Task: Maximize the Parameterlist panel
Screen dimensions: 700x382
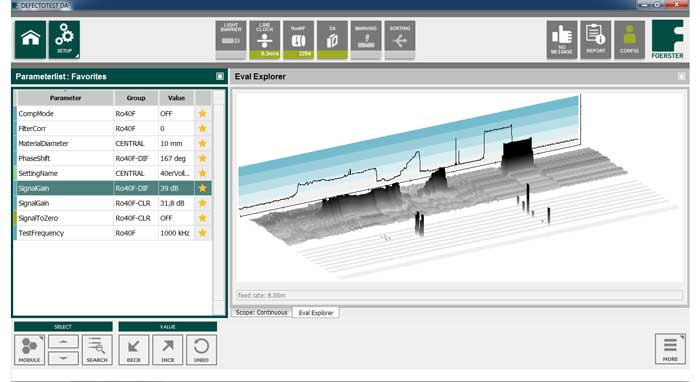Action: pyautogui.click(x=220, y=76)
